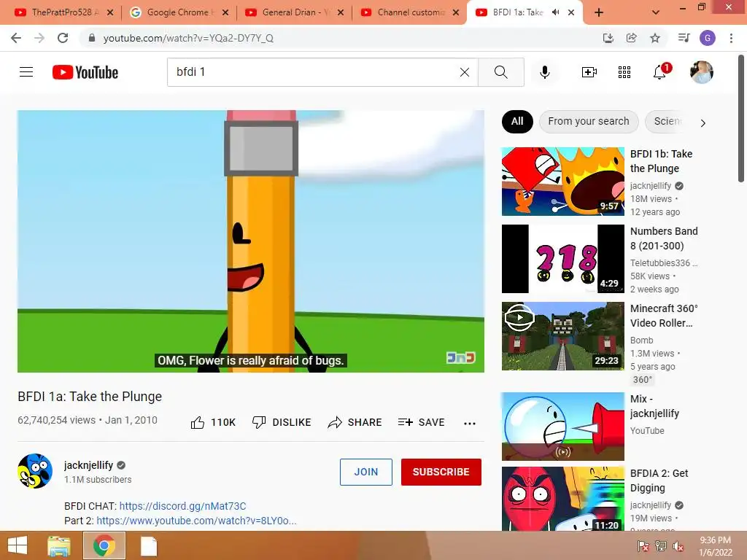Subscribe to jacknjellify
Viewport: 747px width, 560px height.
[441, 472]
